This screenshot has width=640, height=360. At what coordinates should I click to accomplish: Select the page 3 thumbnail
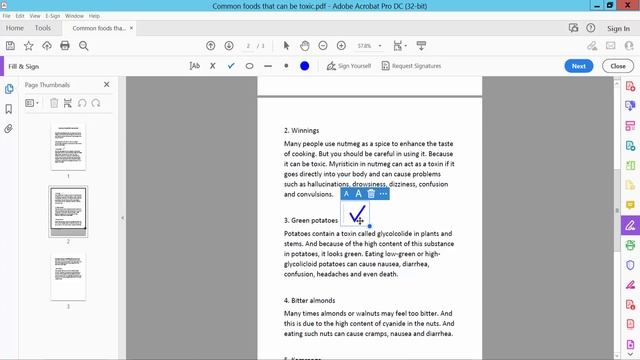pos(68,277)
